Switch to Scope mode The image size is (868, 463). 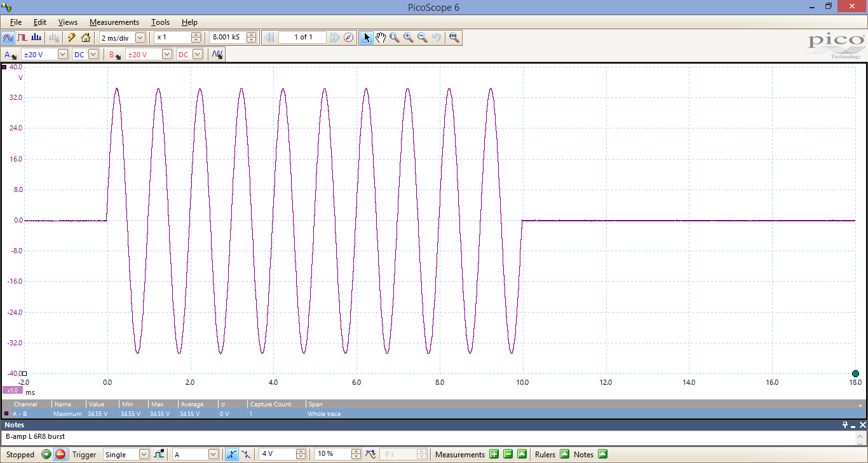(8, 38)
